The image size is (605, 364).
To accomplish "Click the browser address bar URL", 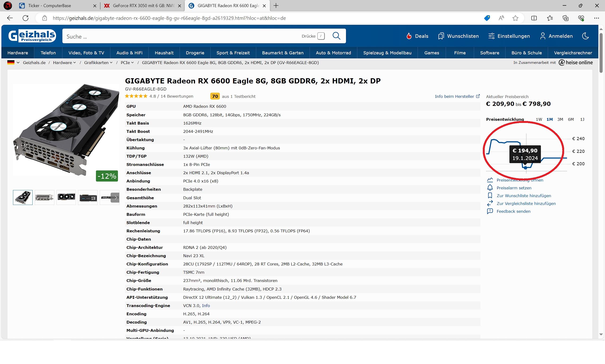I will (169, 18).
